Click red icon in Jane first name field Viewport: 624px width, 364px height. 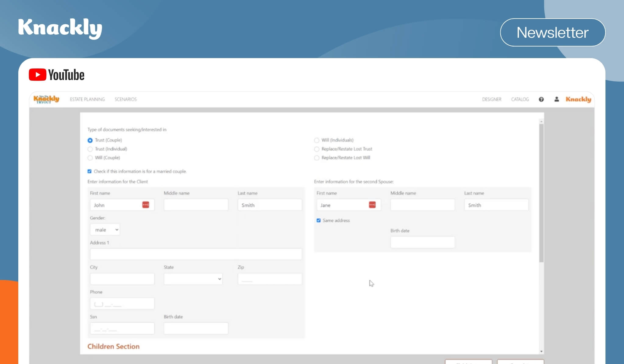click(x=372, y=205)
